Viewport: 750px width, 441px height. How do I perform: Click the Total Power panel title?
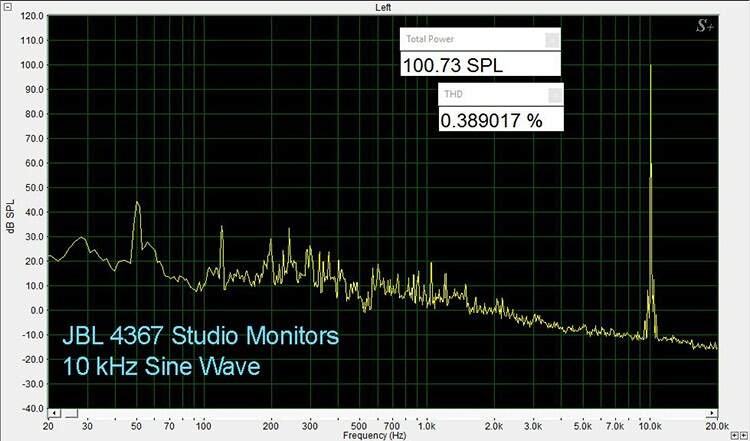(430, 39)
